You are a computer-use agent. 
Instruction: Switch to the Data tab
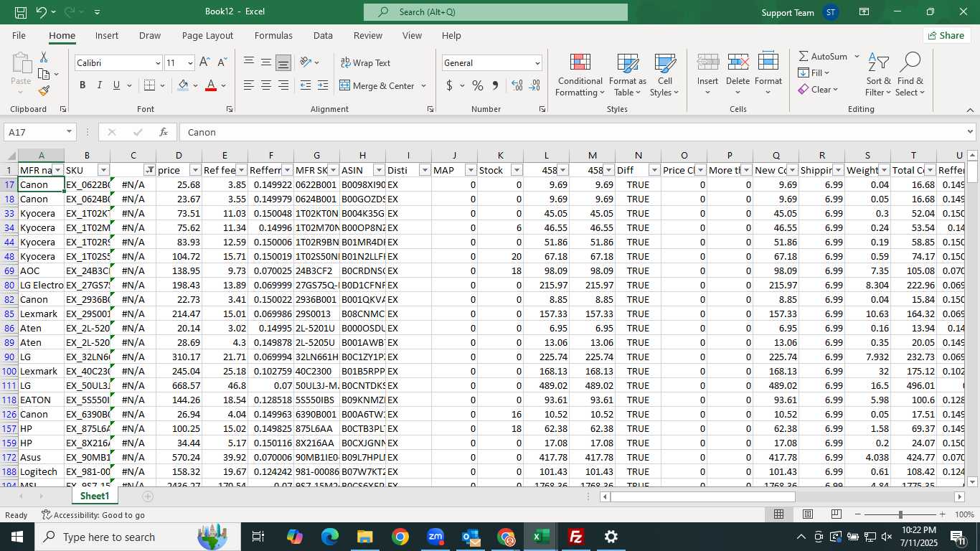[323, 35]
